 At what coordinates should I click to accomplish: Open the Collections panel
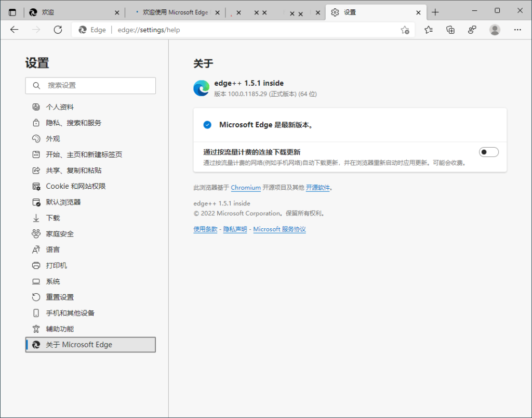coord(450,30)
